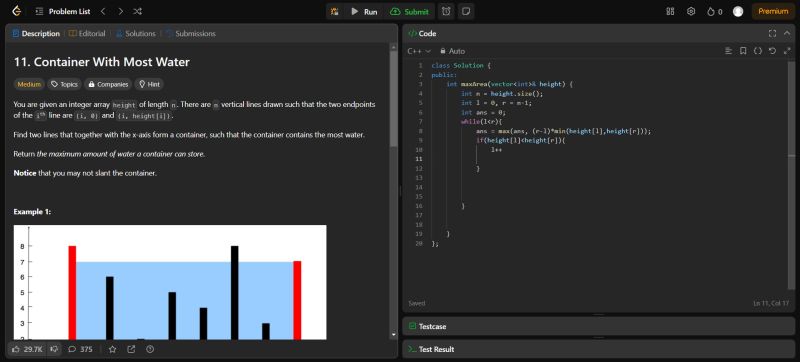Switch to the Editorial tab

click(87, 34)
